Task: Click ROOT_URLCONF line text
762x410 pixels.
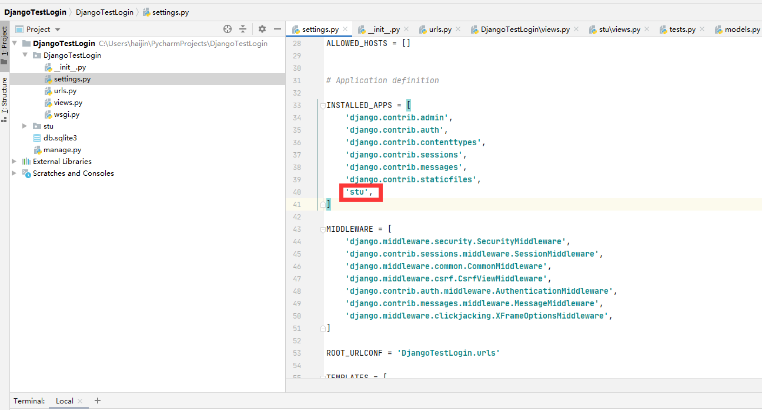Action: click(x=413, y=353)
